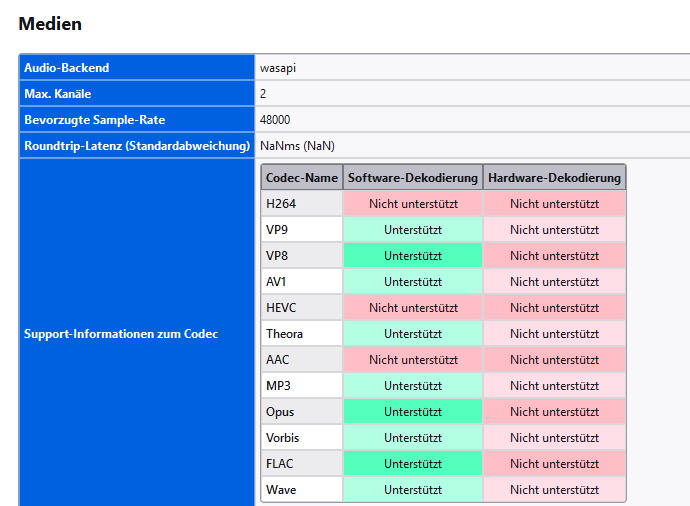
Task: Click the Support-Informationen zum Codec label
Action: (x=121, y=334)
